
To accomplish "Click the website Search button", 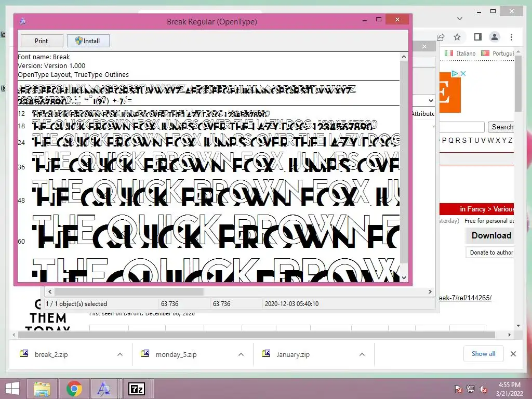I will 501,127.
